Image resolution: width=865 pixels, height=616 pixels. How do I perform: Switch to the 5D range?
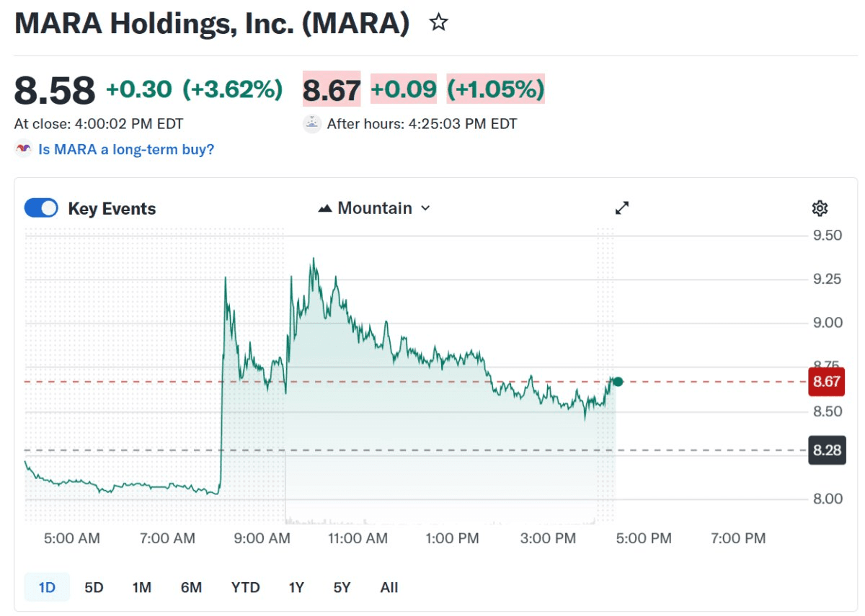click(x=94, y=587)
